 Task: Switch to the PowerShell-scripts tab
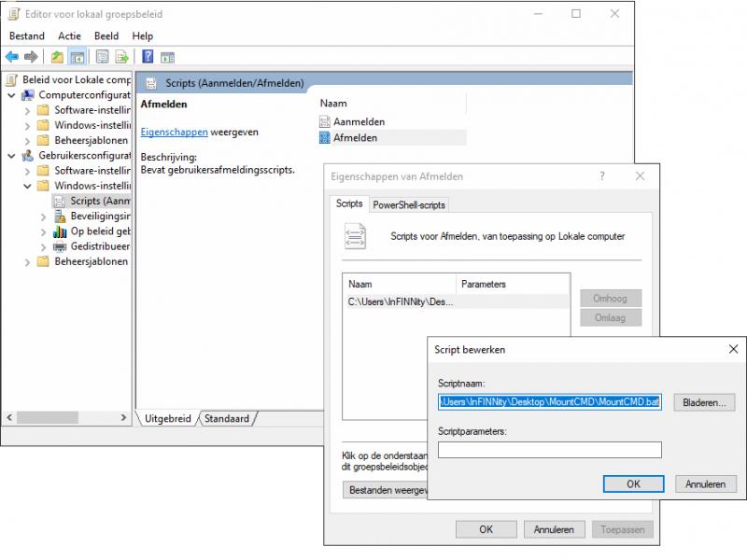(x=409, y=204)
